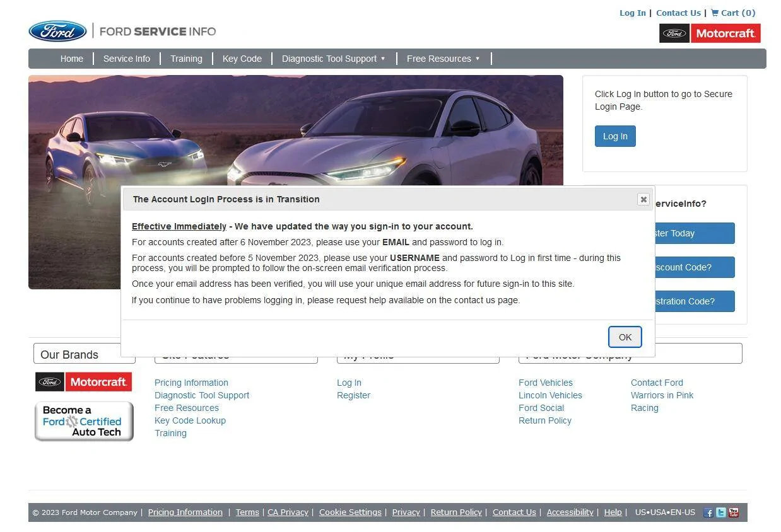Expand the Diagnostic Tool Support dropdown
The height and width of the screenshot is (532, 781).
click(x=334, y=59)
